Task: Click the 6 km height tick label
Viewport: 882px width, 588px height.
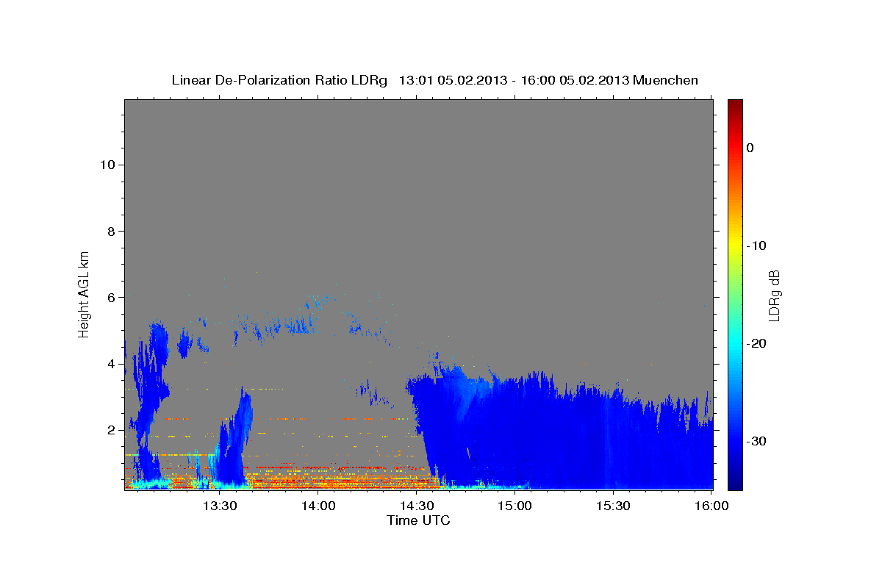Action: (x=110, y=298)
